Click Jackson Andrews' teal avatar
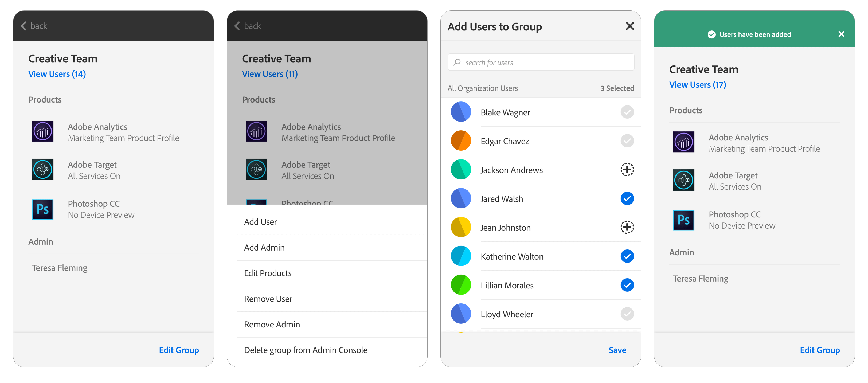The height and width of the screenshot is (383, 868). tap(461, 169)
